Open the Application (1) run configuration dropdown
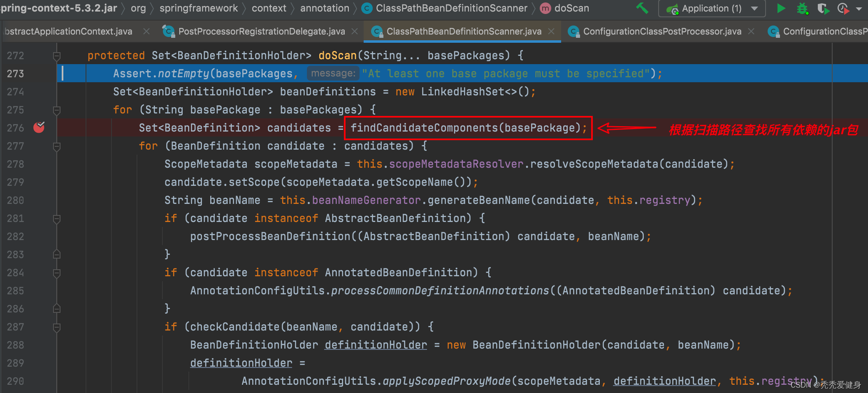This screenshot has width=868, height=393. [x=712, y=8]
